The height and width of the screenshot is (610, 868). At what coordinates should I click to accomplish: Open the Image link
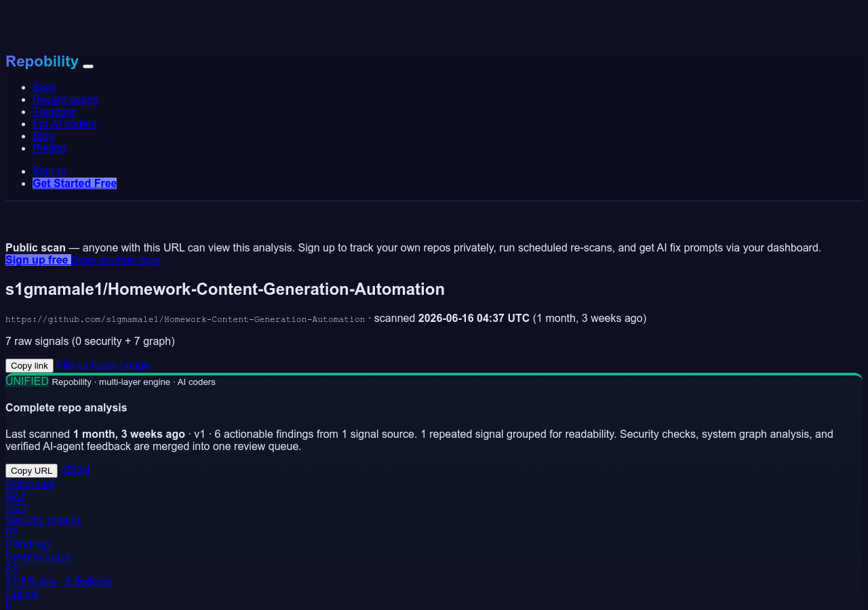click(x=135, y=365)
